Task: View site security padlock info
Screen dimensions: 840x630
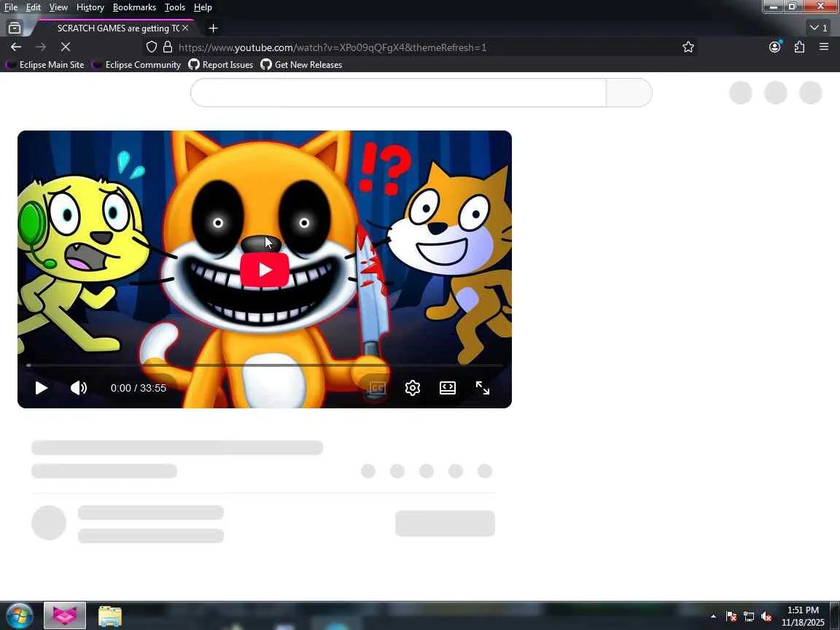Action: point(168,47)
